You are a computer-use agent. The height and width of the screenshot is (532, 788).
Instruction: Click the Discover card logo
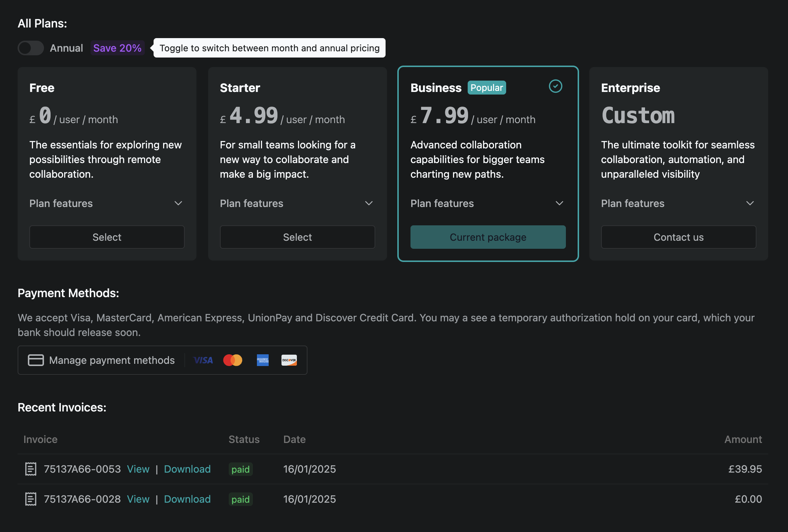pyautogui.click(x=289, y=360)
